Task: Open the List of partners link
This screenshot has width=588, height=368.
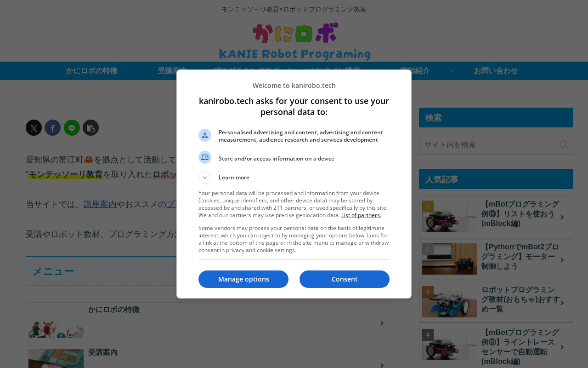Action: pos(361,215)
